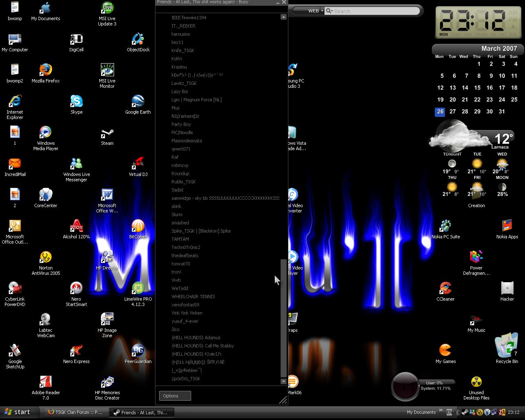Open the LimeWire PRO shortcut
The width and height of the screenshot is (525, 420).
coord(138,289)
